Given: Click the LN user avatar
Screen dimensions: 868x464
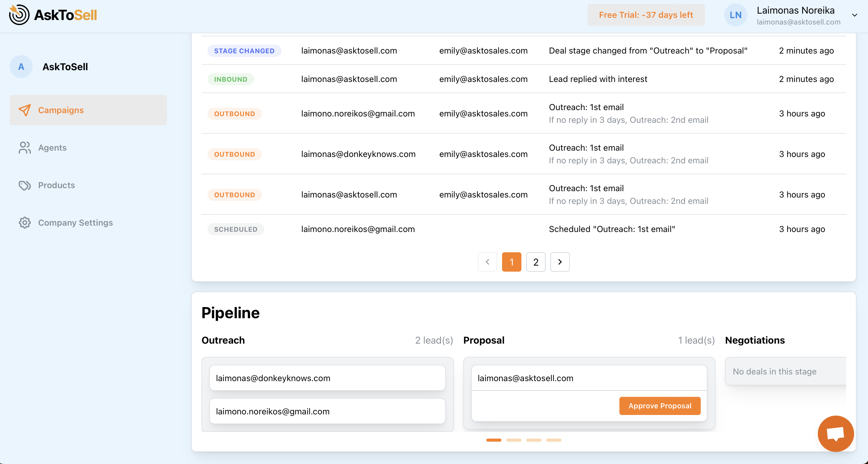Looking at the screenshot, I should pyautogui.click(x=735, y=15).
